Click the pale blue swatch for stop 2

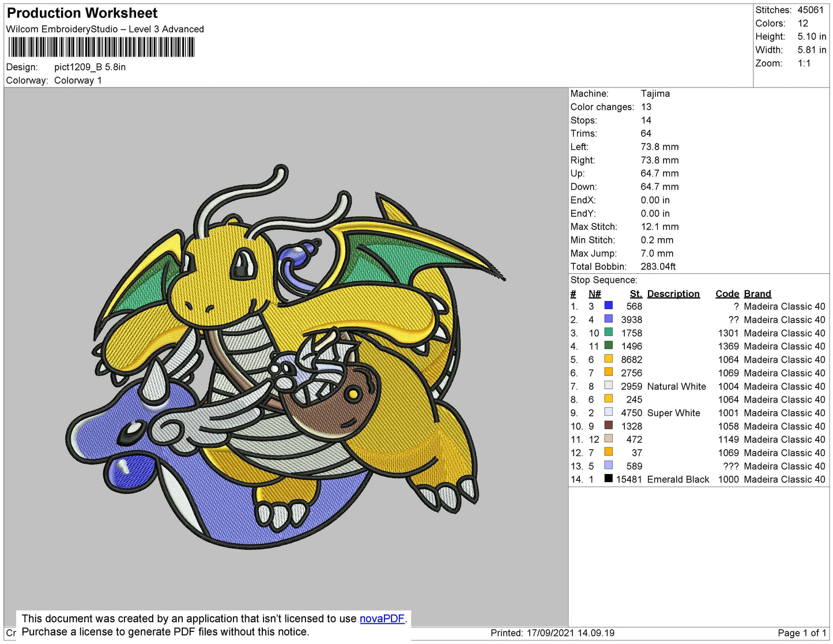point(609,319)
